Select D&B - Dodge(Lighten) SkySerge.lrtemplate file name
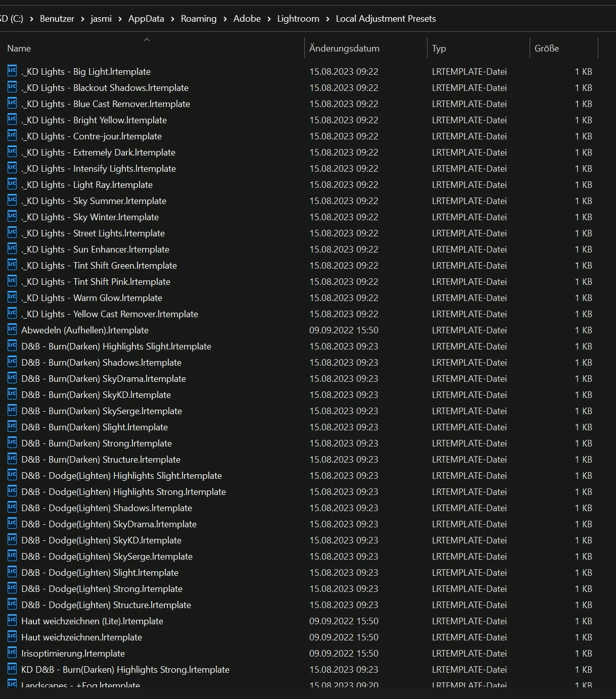Image resolution: width=616 pixels, height=699 pixels. pyautogui.click(x=107, y=556)
